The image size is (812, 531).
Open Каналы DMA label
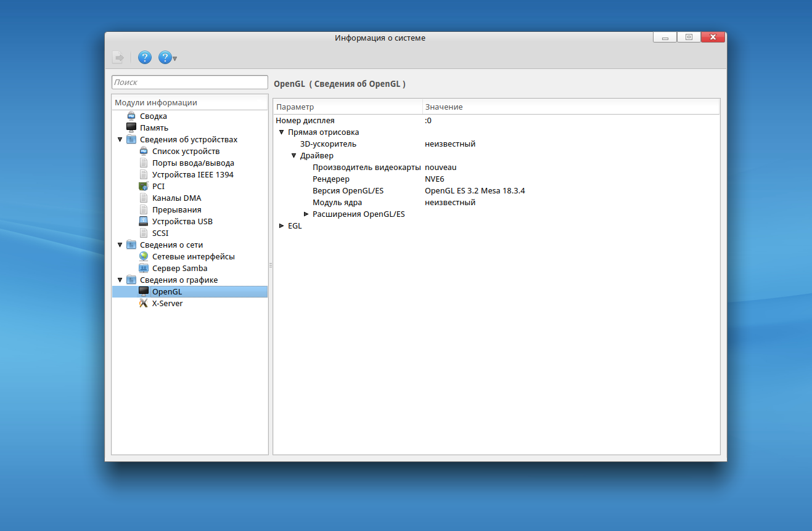[176, 198]
